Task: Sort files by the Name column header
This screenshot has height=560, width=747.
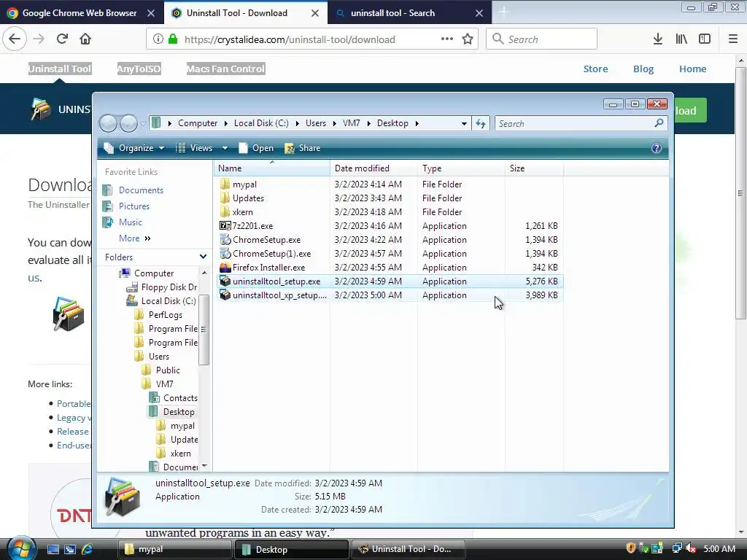Action: point(272,168)
